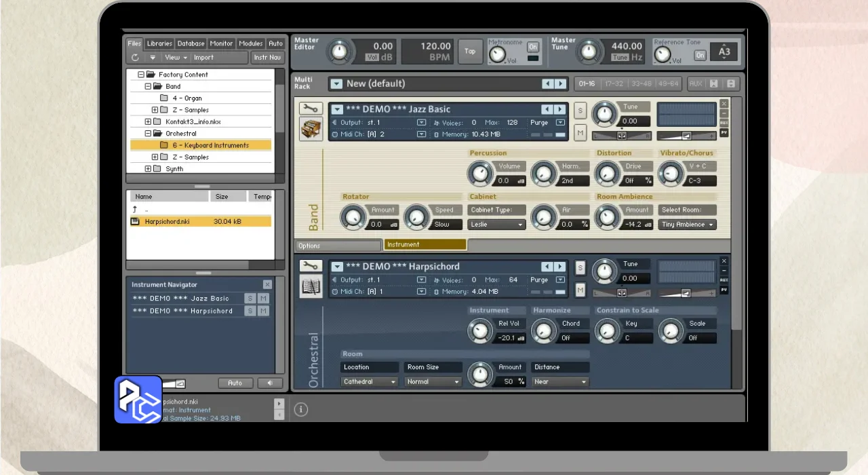
Task: Click the refresh icon in the Files browser
Action: (x=136, y=58)
